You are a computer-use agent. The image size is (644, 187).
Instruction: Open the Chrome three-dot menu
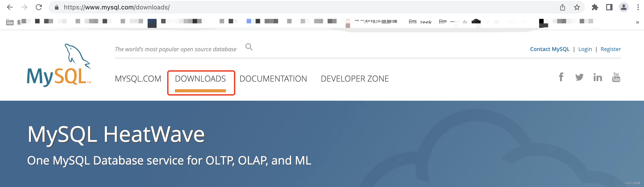point(638,7)
